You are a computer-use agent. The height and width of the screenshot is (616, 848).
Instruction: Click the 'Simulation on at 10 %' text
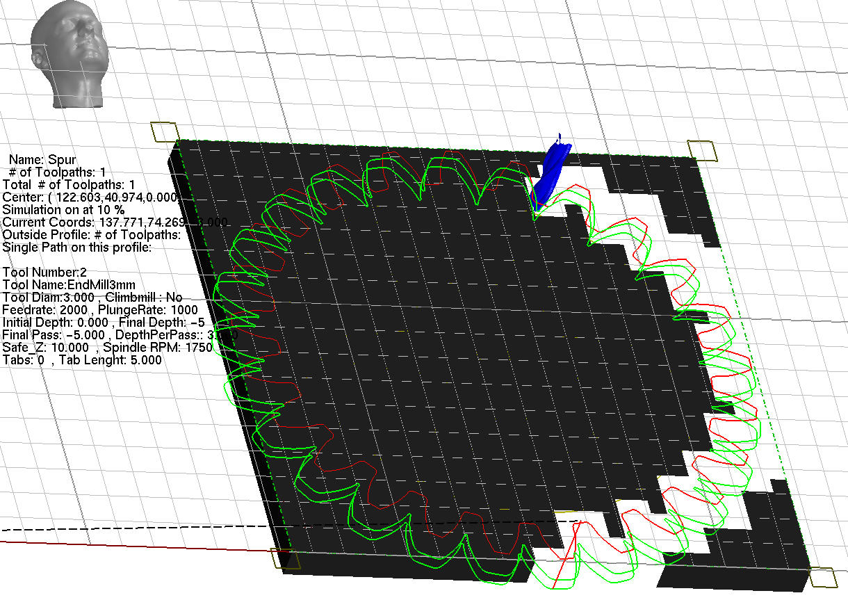64,209
